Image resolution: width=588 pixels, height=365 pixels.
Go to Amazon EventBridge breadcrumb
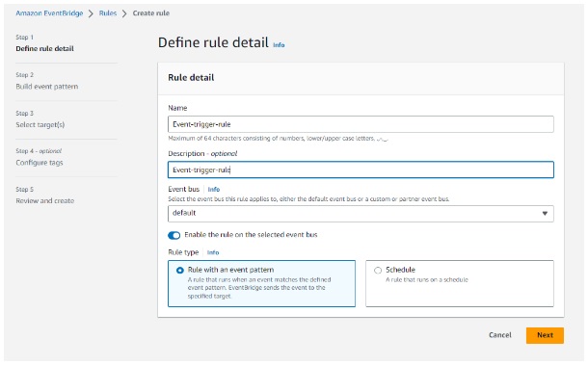49,13
